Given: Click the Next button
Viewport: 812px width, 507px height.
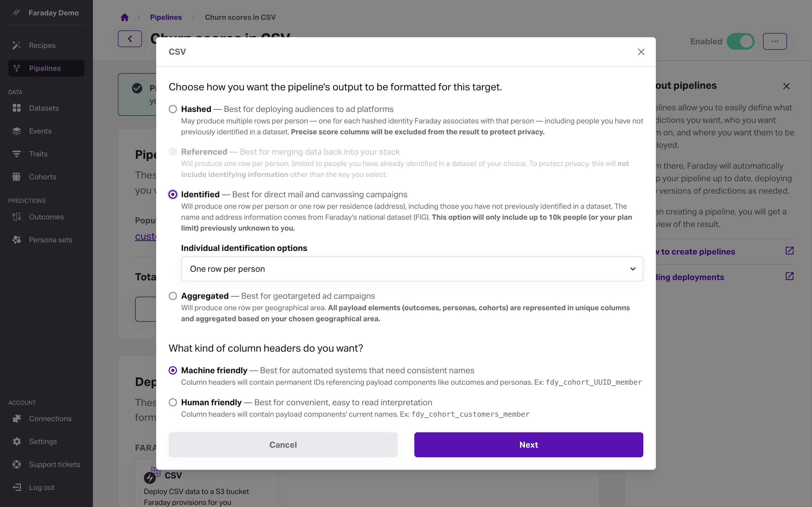Looking at the screenshot, I should tap(528, 445).
